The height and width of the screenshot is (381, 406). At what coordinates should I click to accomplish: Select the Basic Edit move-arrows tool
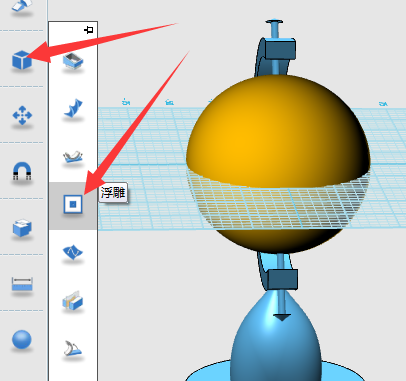pos(22,115)
